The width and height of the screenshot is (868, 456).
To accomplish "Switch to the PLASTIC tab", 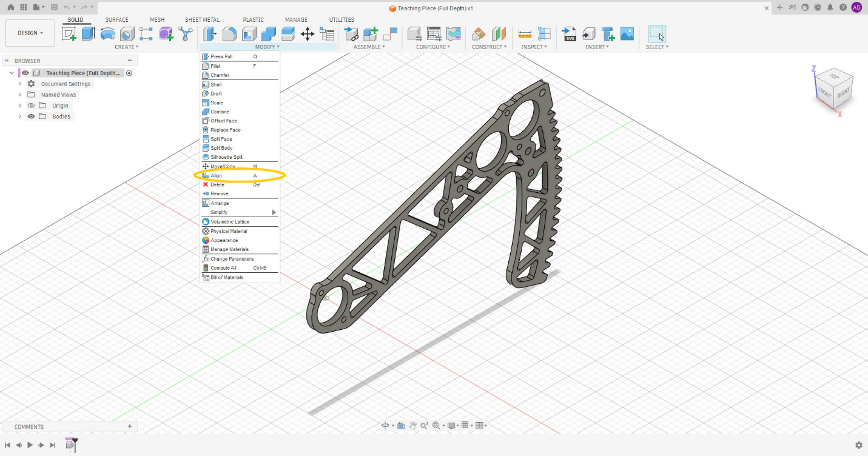I will click(x=254, y=20).
